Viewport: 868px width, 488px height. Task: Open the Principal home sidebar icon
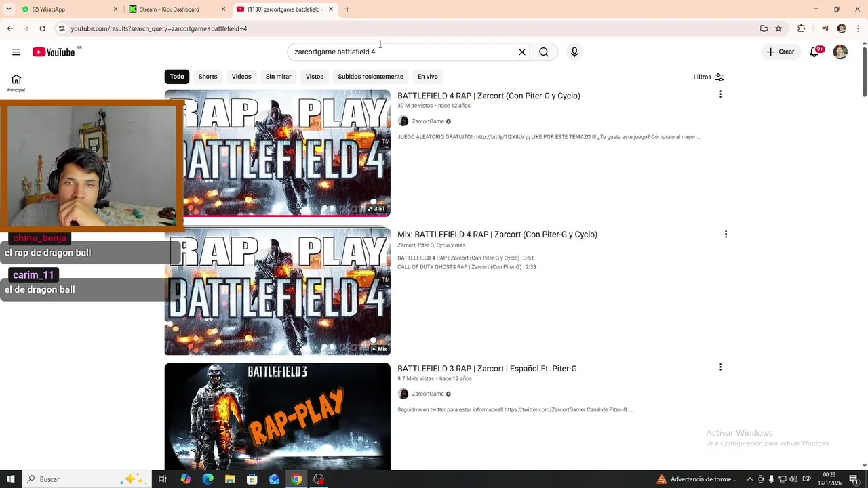click(x=16, y=83)
